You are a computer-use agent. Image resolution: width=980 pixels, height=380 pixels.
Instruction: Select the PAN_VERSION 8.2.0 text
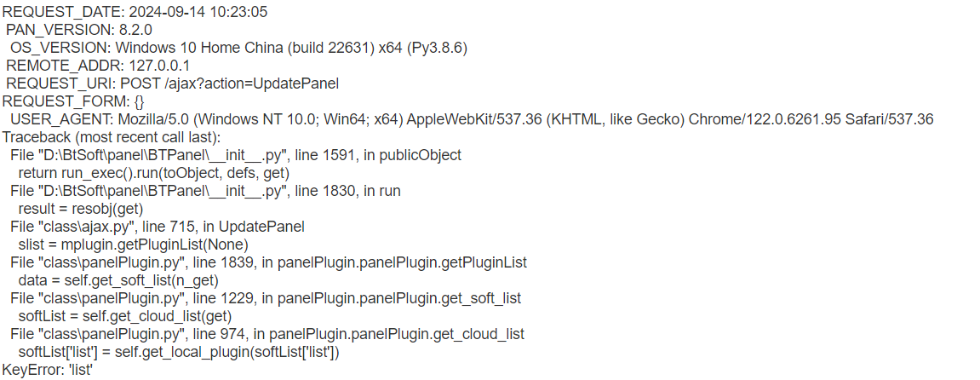click(79, 30)
